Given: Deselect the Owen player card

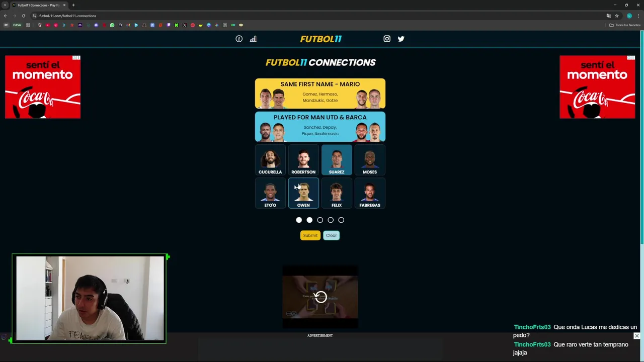Looking at the screenshot, I should pyautogui.click(x=303, y=194).
